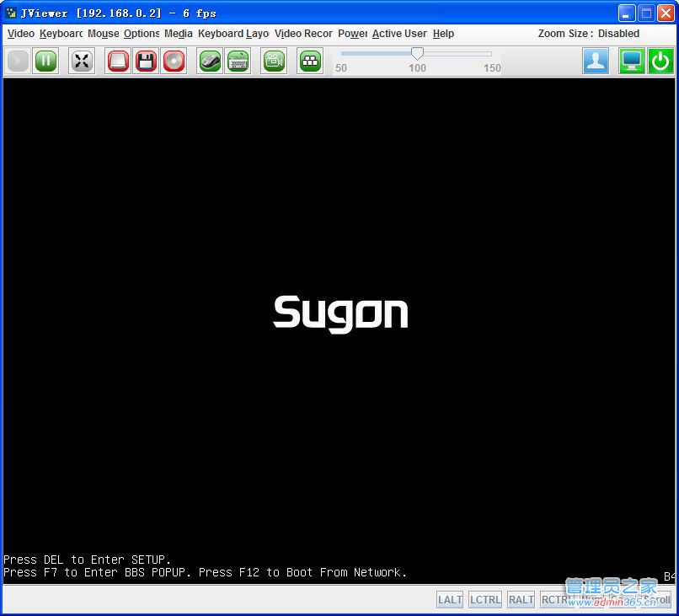Pause the video redirection
The width and height of the screenshot is (679, 616).
click(45, 61)
